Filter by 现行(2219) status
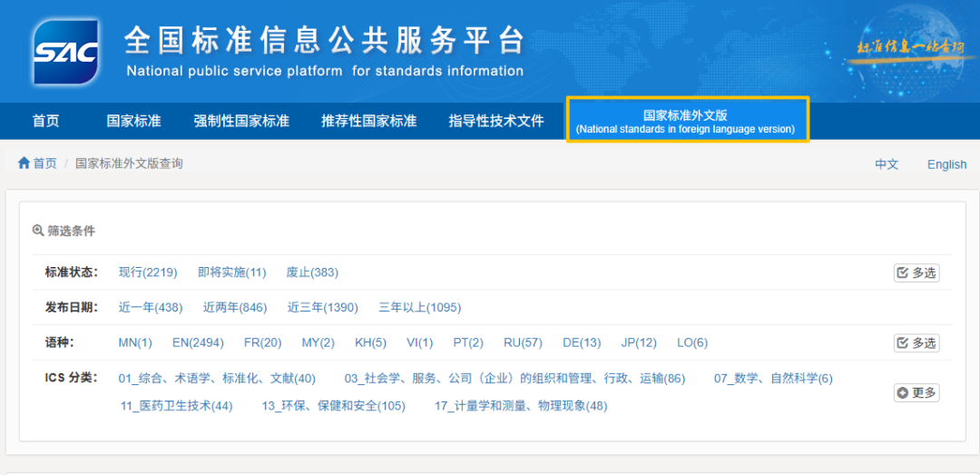Screen dimensions: 980x475 click(x=148, y=272)
